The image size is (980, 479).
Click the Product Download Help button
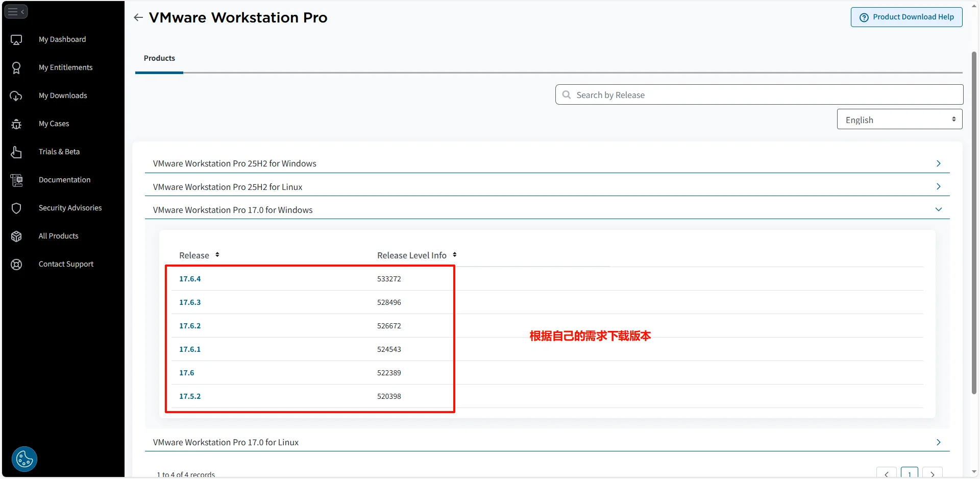pyautogui.click(x=906, y=17)
